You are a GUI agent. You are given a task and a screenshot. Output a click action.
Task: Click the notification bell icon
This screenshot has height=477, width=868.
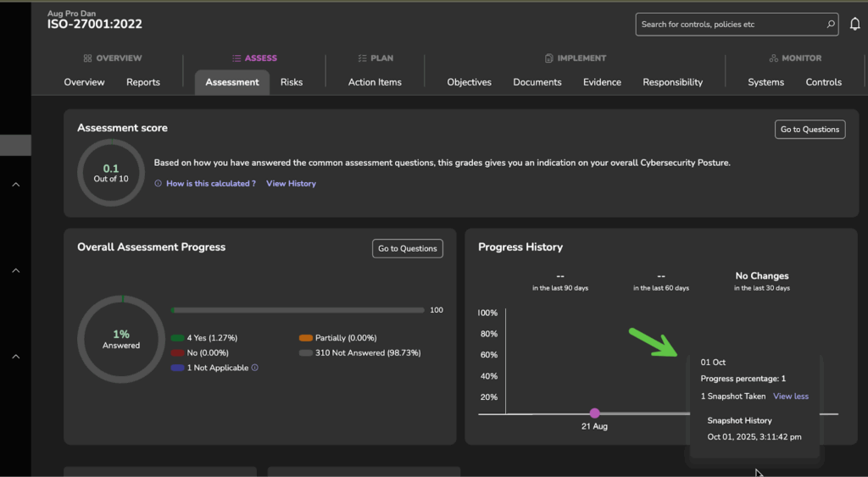[x=854, y=25]
